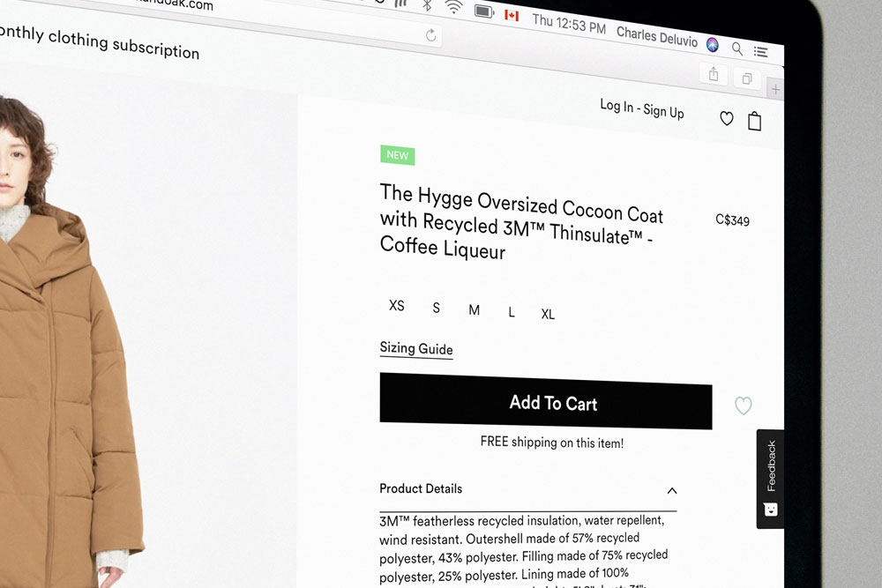Choose size XL

548,314
